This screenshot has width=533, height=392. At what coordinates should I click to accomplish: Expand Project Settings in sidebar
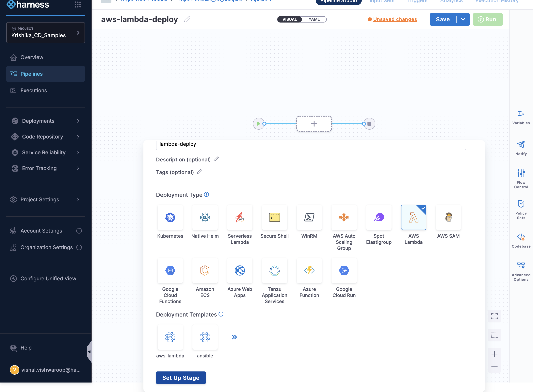pos(46,199)
